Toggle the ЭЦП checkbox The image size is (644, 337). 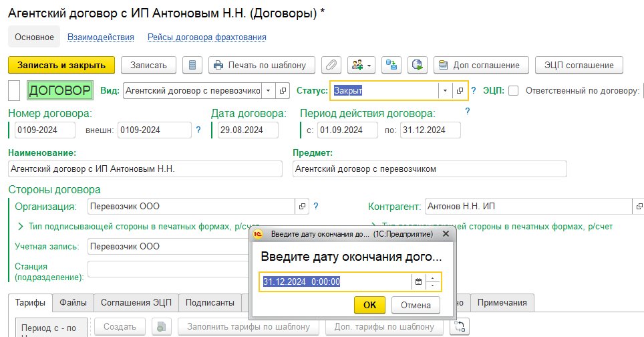coord(513,91)
